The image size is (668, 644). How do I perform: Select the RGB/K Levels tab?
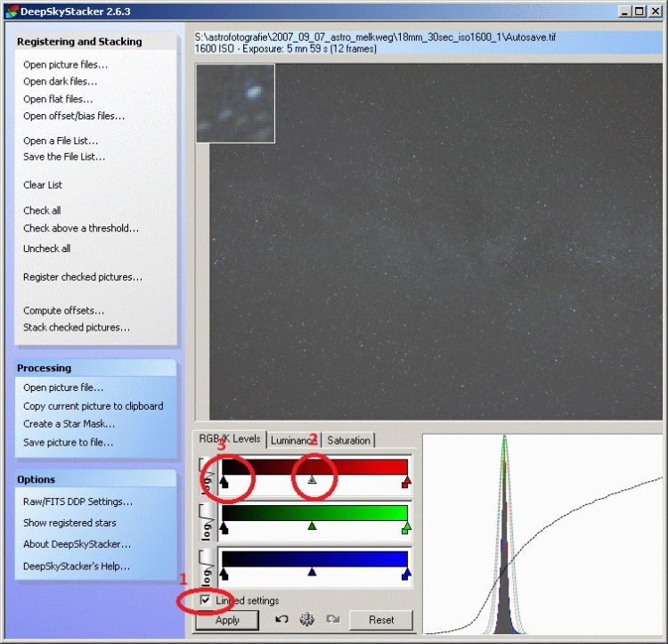tap(230, 439)
